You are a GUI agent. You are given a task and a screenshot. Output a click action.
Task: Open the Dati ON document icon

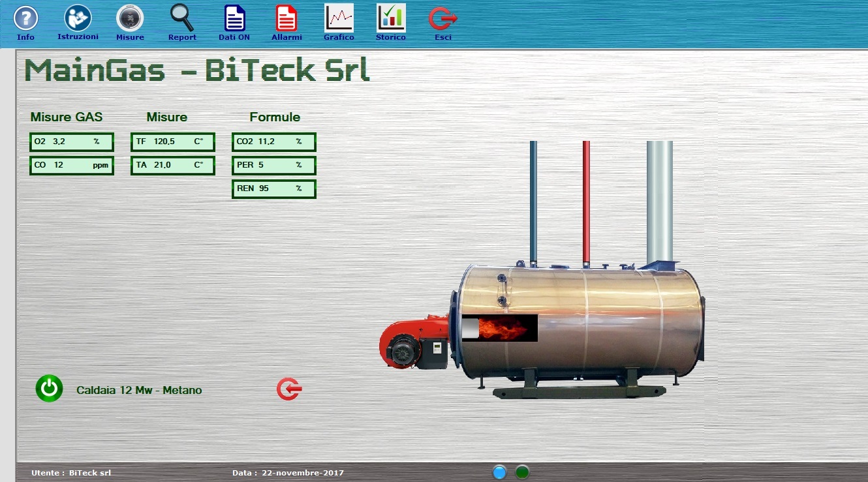point(234,18)
